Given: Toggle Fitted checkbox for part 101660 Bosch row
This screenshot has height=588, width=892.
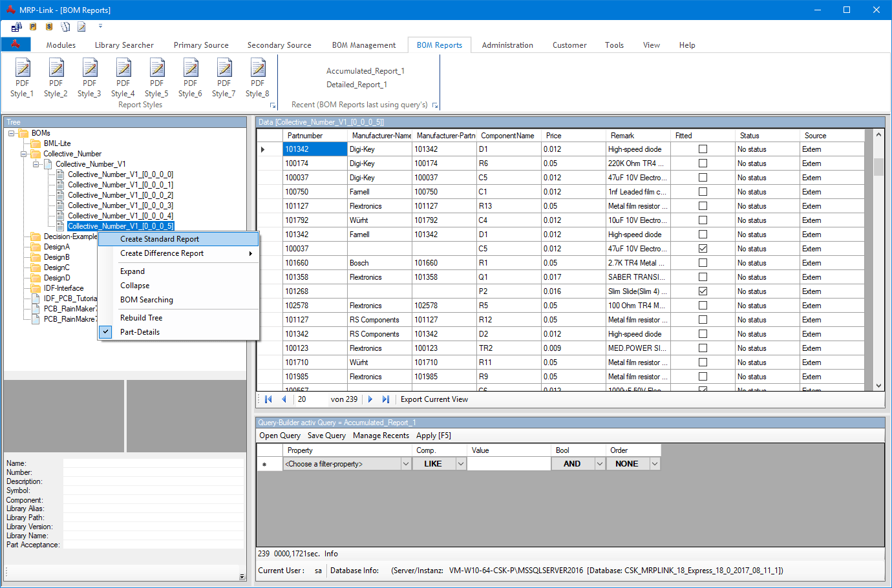Looking at the screenshot, I should [x=703, y=263].
